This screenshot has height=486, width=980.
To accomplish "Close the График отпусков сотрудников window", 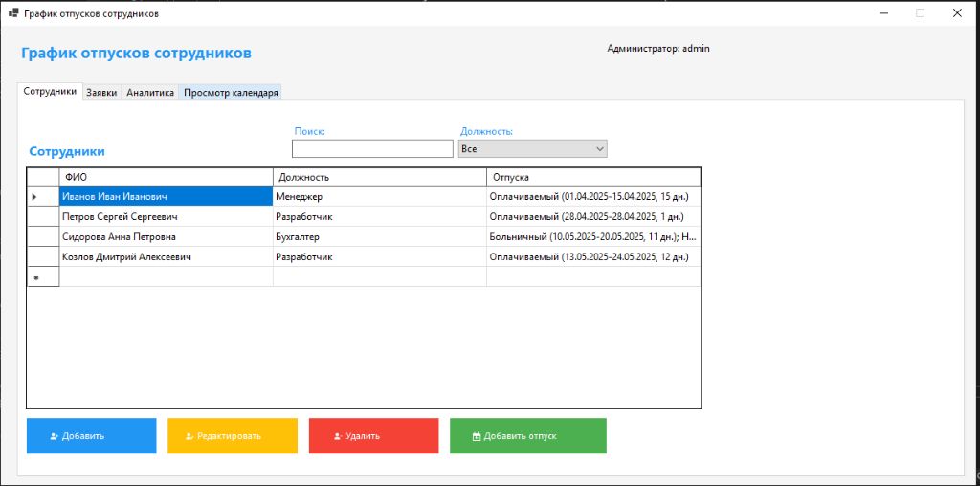I will point(957,13).
